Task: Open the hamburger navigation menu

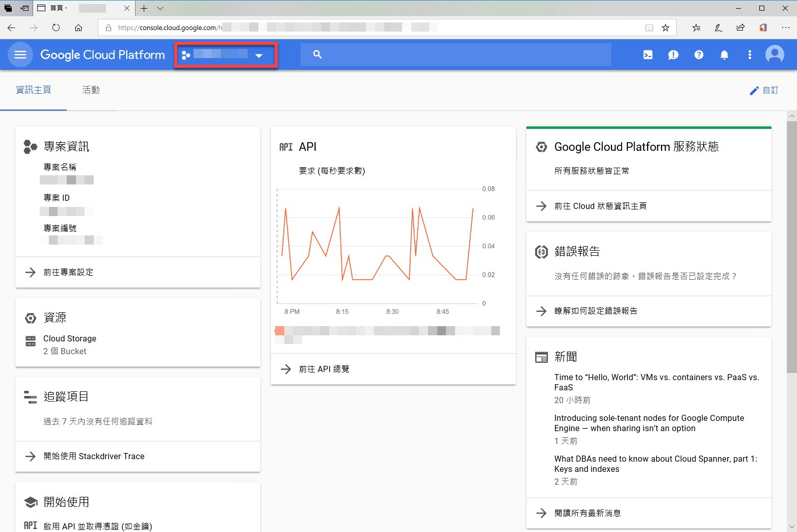Action: click(x=20, y=55)
